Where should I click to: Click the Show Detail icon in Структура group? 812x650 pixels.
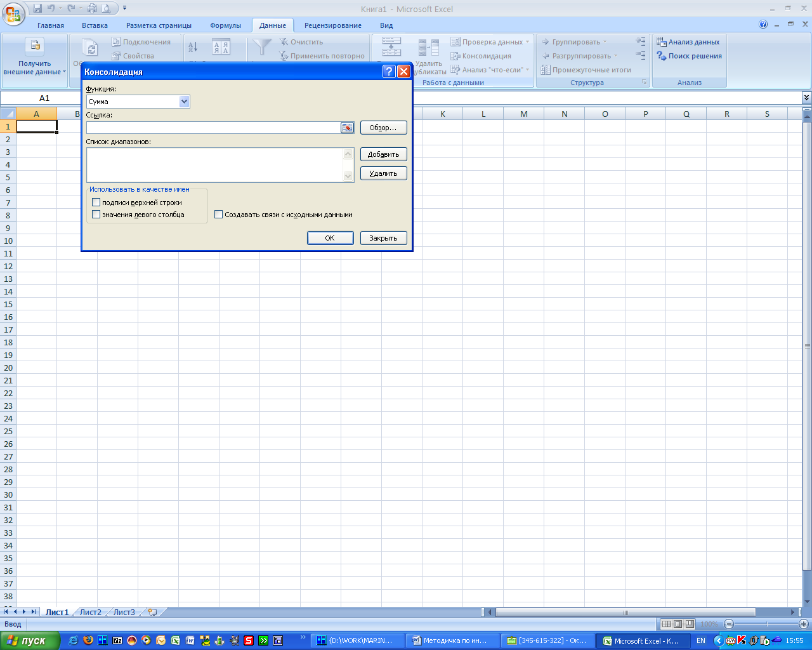coord(641,42)
